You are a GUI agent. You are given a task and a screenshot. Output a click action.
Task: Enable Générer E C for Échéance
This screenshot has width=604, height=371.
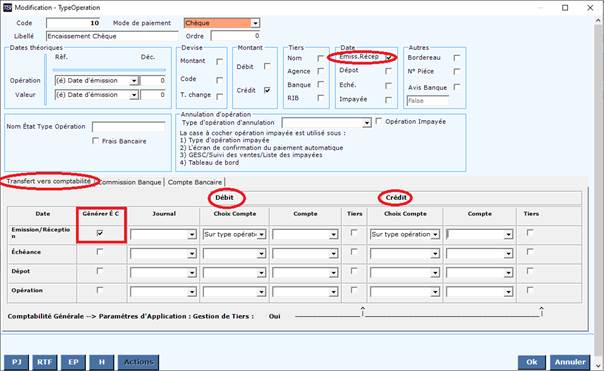100,252
